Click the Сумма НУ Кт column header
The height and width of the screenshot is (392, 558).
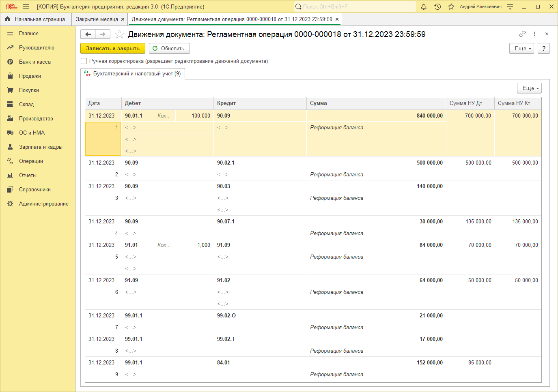coord(518,103)
